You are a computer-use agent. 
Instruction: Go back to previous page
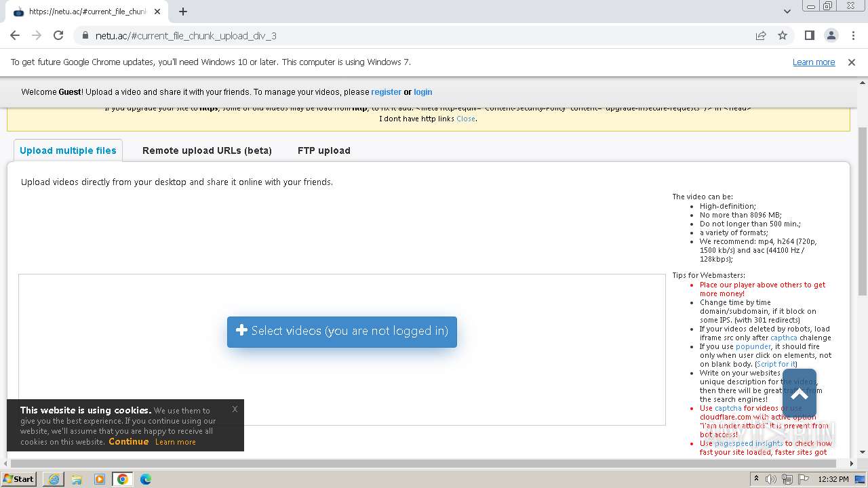pyautogui.click(x=15, y=36)
